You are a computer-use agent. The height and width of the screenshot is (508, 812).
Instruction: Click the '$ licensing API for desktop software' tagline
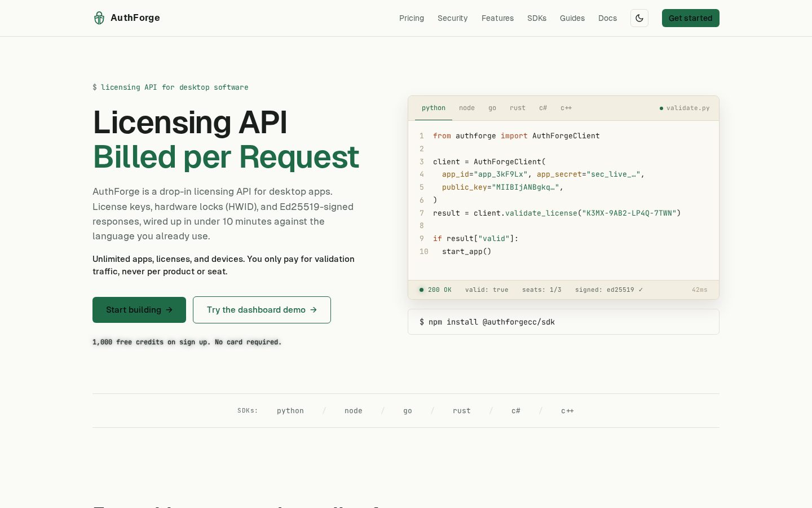pyautogui.click(x=170, y=87)
